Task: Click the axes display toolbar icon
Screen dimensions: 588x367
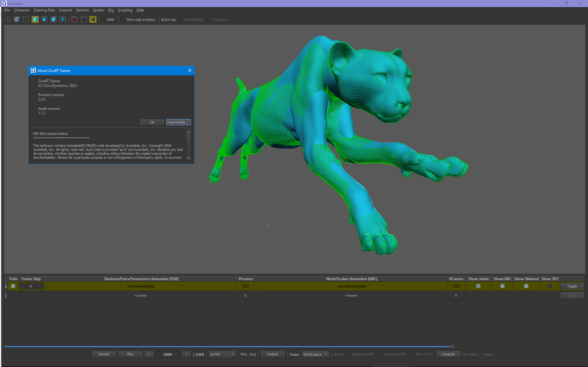Action: (8, 19)
